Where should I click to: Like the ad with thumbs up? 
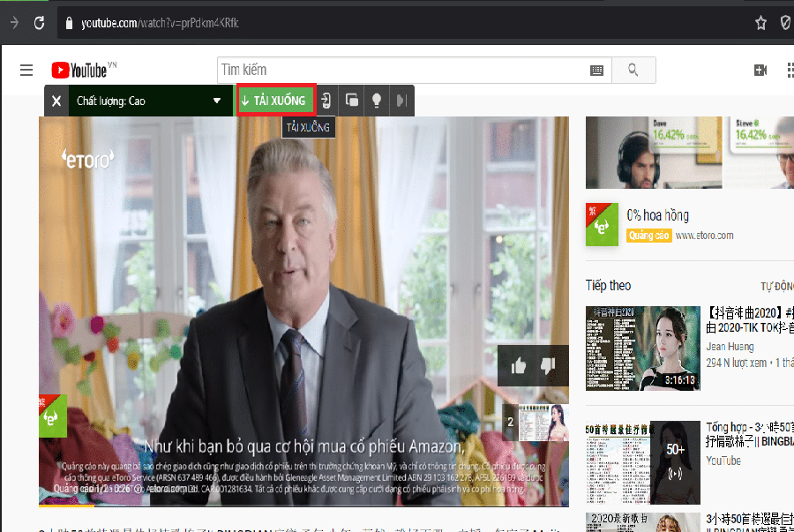pyautogui.click(x=519, y=364)
